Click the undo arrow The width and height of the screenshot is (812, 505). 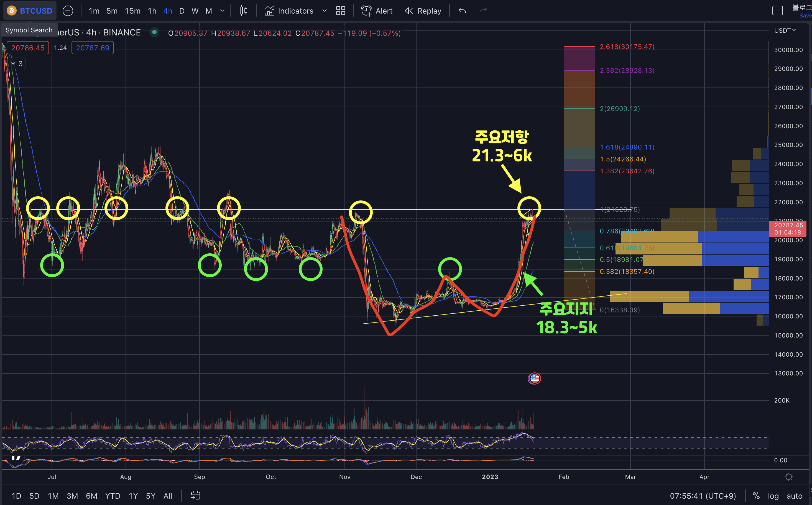(x=462, y=11)
